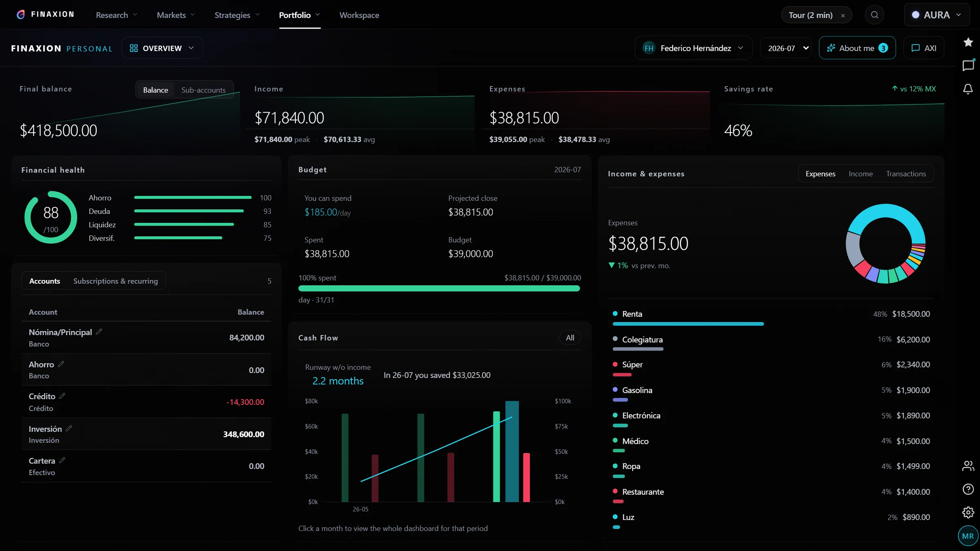Open the Markets menu
Viewport: 980px width, 551px height.
coord(176,15)
